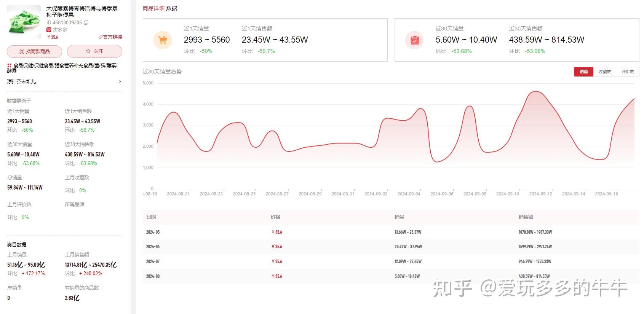
Task: Click the 找同款商品 button
Action: (34, 51)
